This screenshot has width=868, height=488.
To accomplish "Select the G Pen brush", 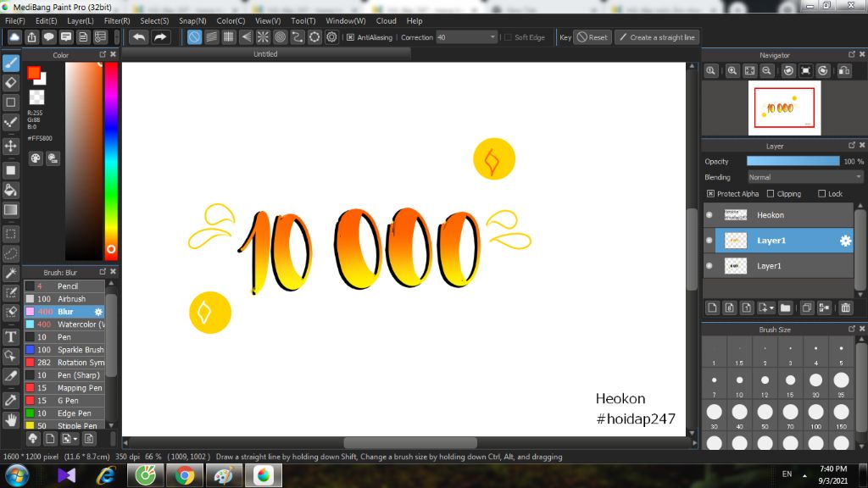I will [x=64, y=401].
